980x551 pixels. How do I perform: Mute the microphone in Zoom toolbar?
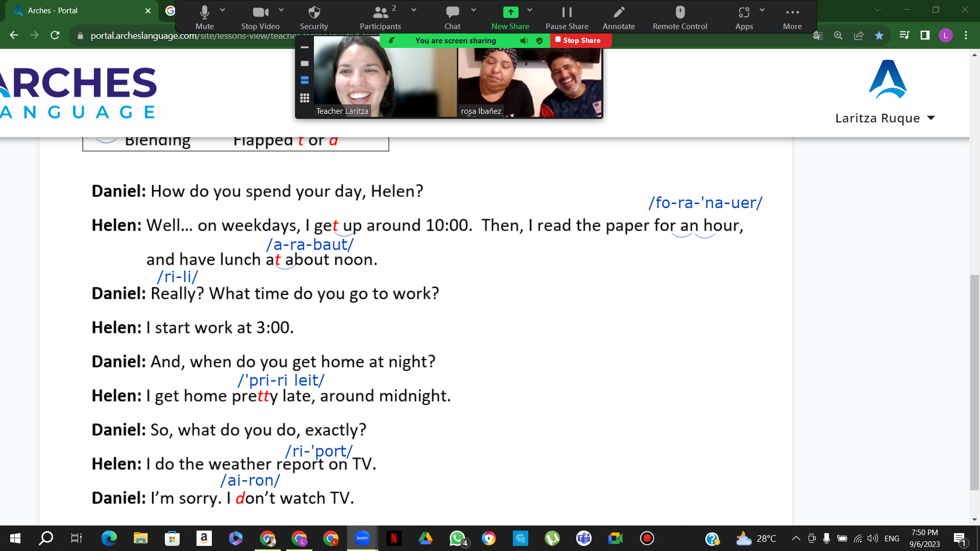coord(204,17)
